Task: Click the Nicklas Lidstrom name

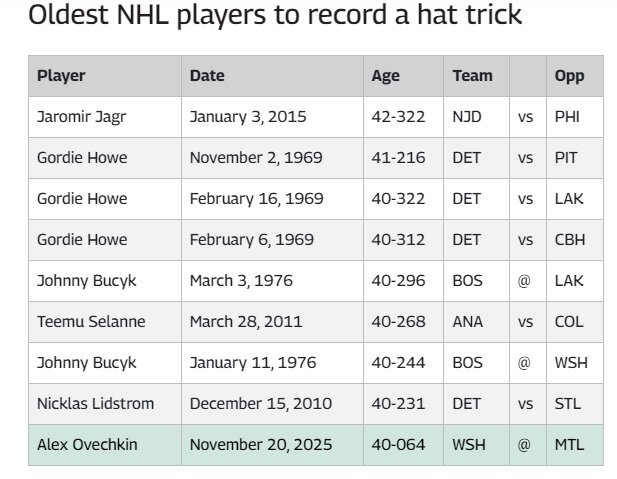Action: point(96,403)
